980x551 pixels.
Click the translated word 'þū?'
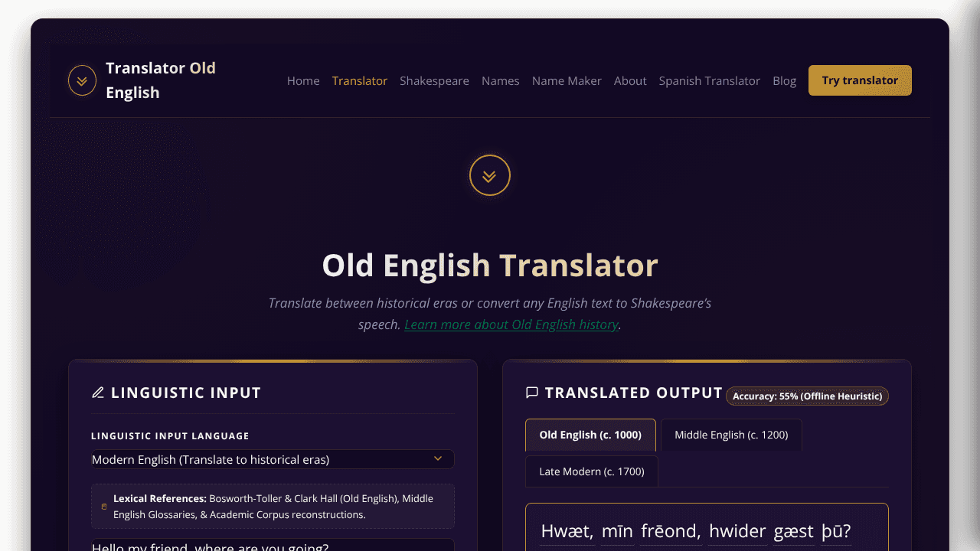(836, 531)
